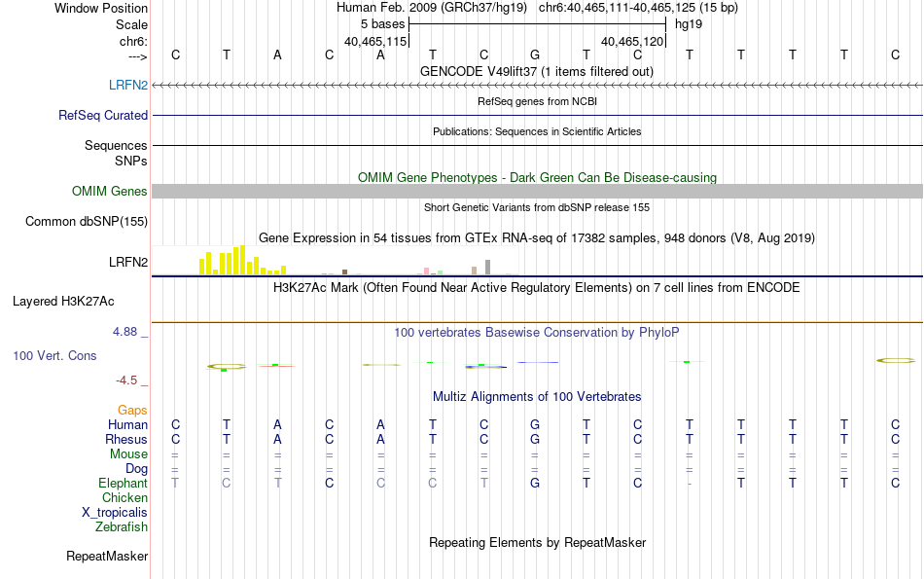Image resolution: width=924 pixels, height=579 pixels.
Task: Click the 5 bases scale bar
Action: (537, 24)
